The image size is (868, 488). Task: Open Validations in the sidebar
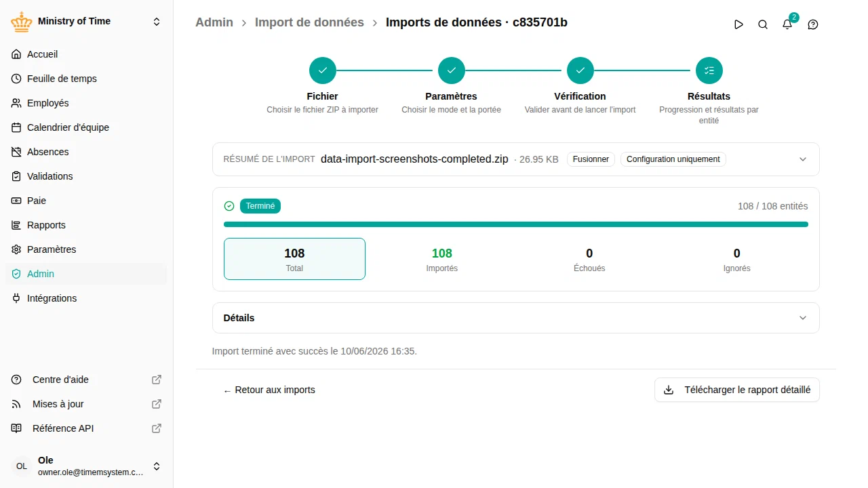click(87, 176)
